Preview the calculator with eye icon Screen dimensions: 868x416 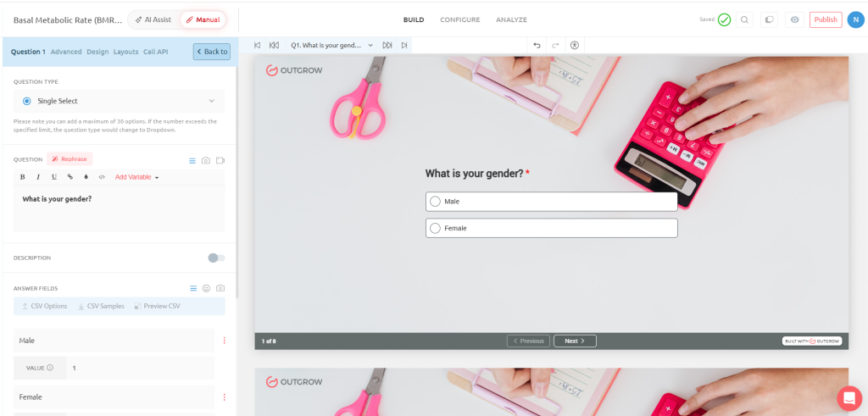[794, 20]
